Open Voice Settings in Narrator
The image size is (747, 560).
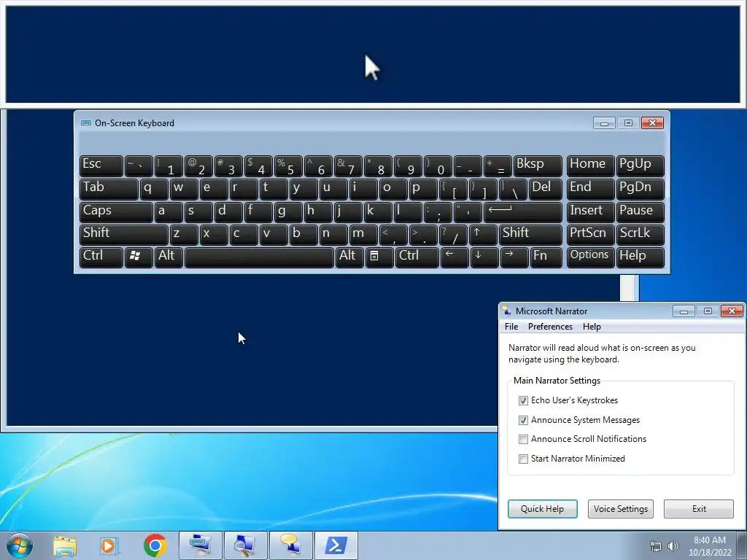(620, 508)
